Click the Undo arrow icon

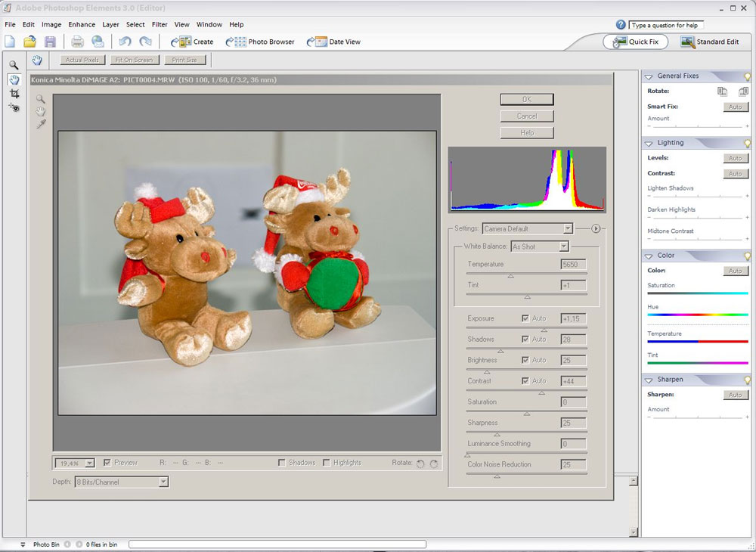(125, 42)
